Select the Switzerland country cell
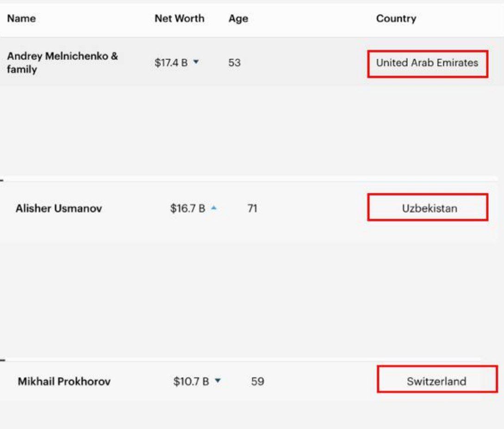The width and height of the screenshot is (504, 429). click(436, 381)
